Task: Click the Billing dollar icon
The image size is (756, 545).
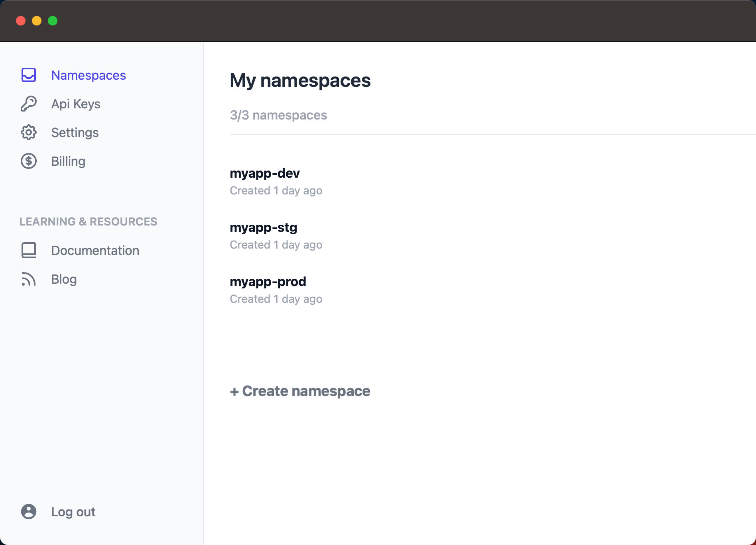Action: pos(29,161)
